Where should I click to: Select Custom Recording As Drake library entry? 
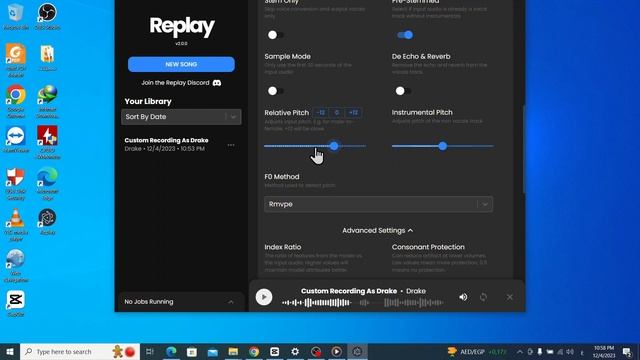(x=181, y=144)
